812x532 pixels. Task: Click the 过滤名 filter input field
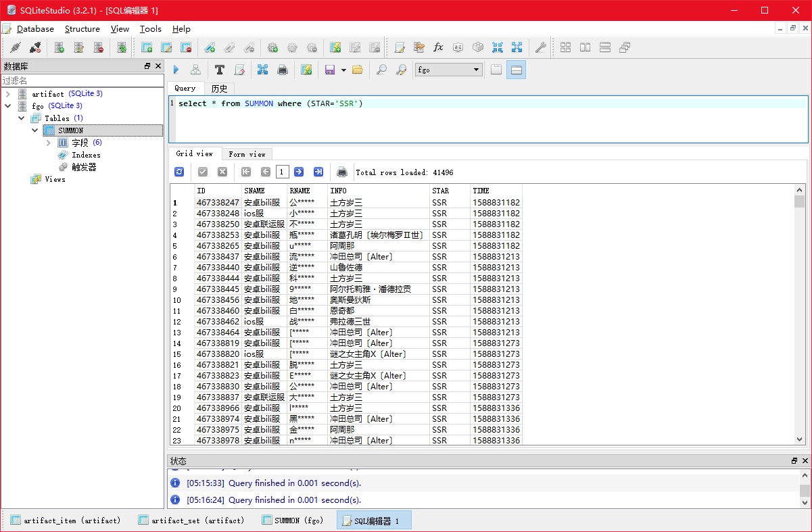pos(81,80)
